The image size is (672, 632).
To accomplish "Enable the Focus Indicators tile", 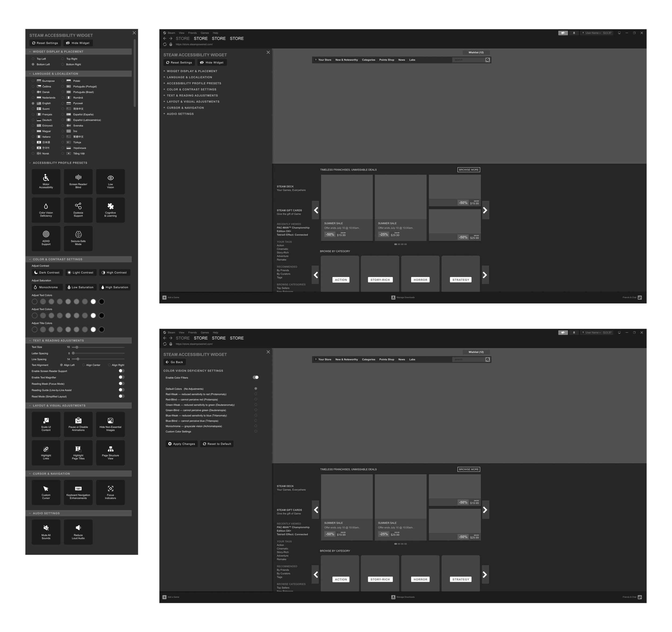I will [x=110, y=492].
